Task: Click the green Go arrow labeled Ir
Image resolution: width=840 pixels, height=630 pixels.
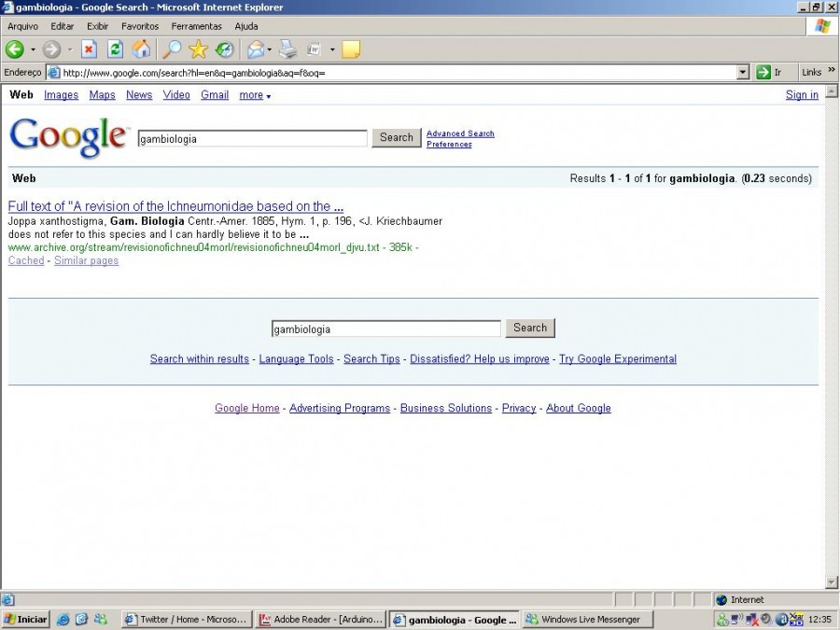Action: coord(769,72)
